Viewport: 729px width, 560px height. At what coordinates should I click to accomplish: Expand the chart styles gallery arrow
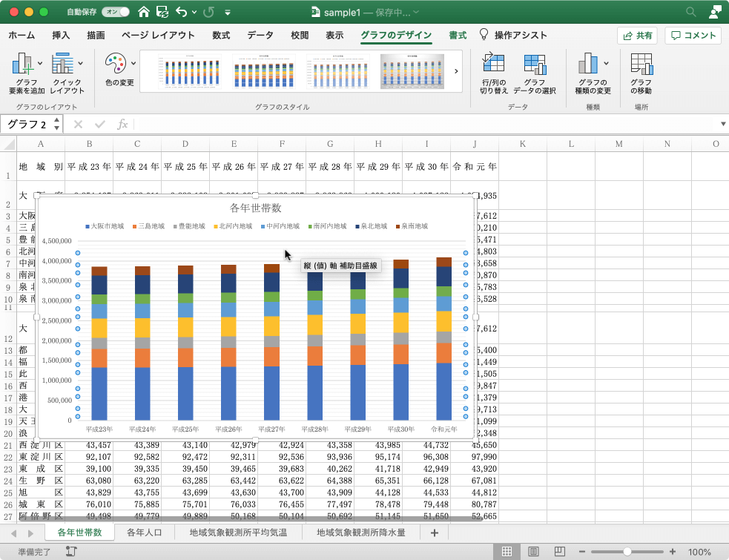pos(456,71)
